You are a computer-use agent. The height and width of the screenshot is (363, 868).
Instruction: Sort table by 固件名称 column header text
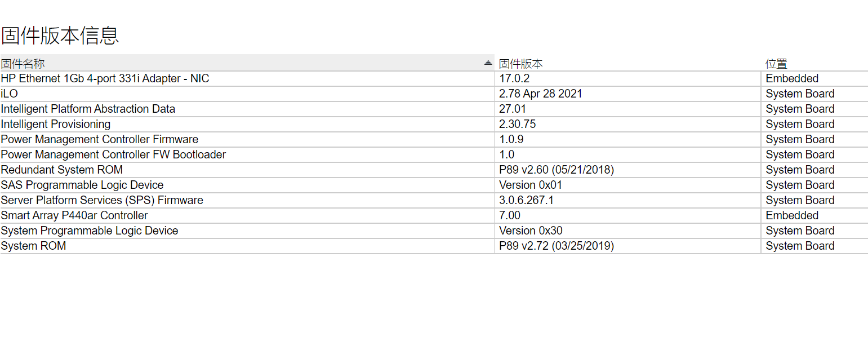pyautogui.click(x=23, y=64)
